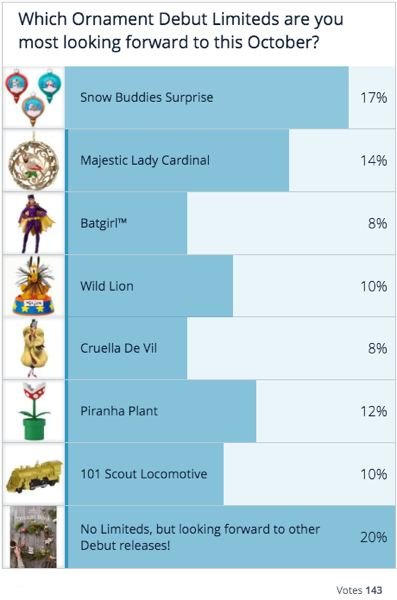Click the No Limiteds option photo thumbnail
Viewport: 397px width, 600px height.
pos(33,537)
